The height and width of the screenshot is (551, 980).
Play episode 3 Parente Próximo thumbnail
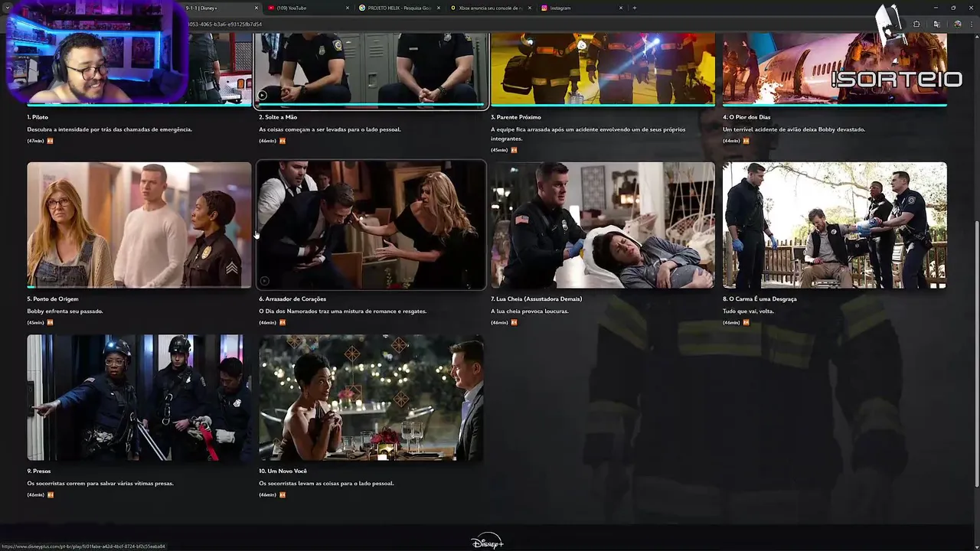coord(603,69)
